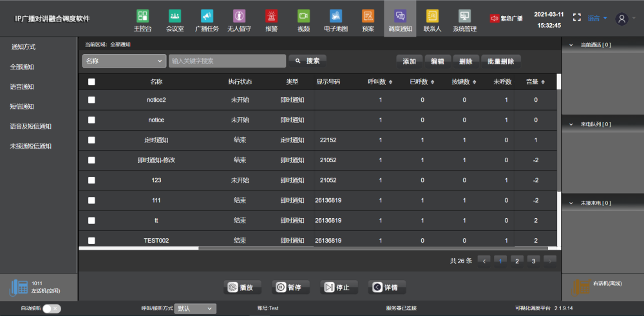
Task: Select 未接通短信通知 in sidebar
Action: [31, 145]
